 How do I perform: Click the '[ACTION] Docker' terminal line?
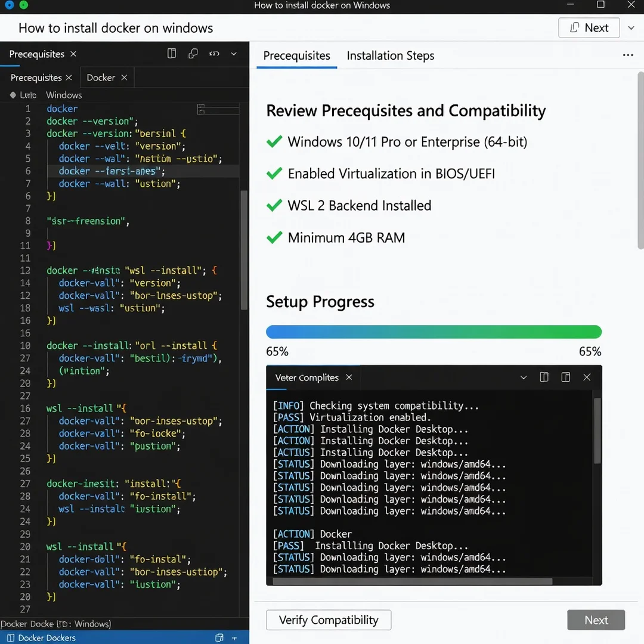[312, 534]
